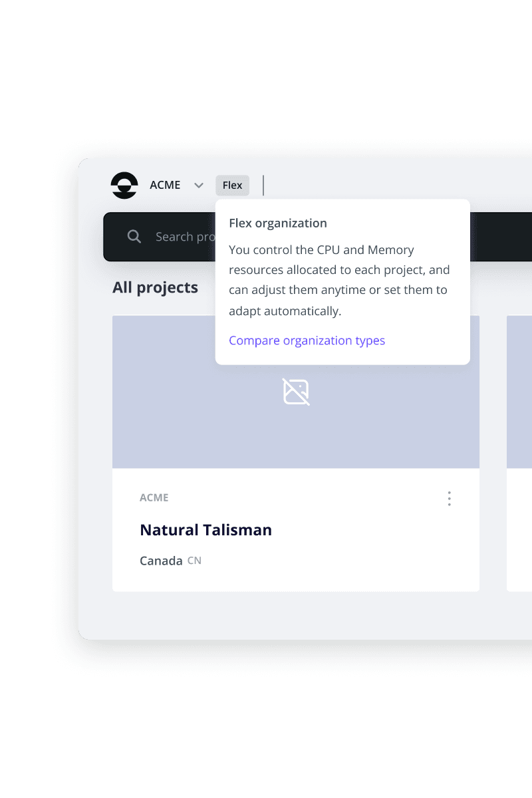Click the tooltip description about CPU and Memory
This screenshot has width=532, height=798.
pyautogui.click(x=339, y=280)
